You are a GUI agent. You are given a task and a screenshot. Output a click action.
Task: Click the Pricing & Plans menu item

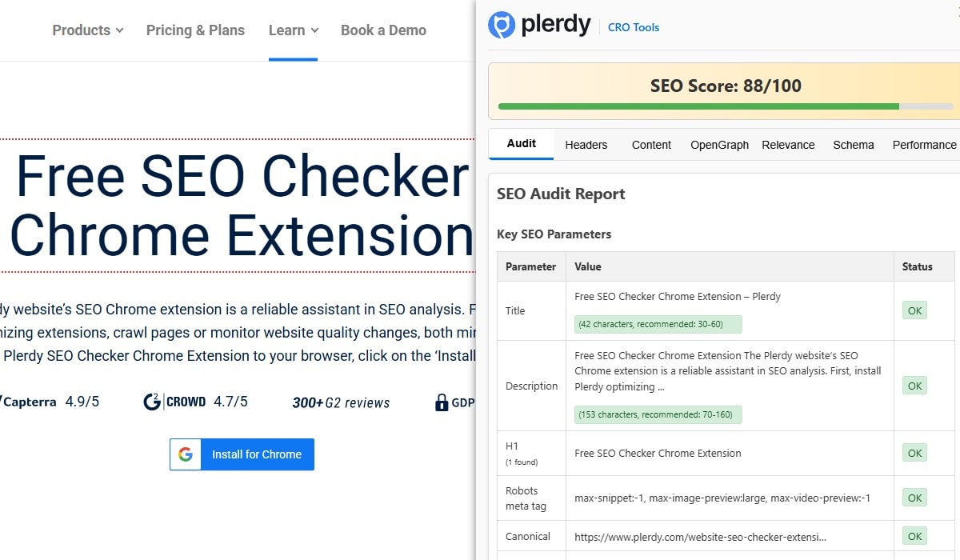coord(195,30)
